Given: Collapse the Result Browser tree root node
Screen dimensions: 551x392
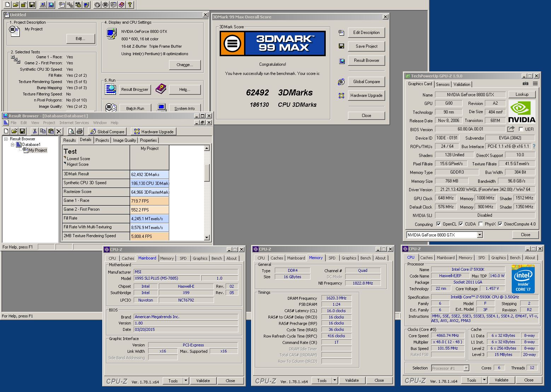Looking at the screenshot, I should (6, 139).
